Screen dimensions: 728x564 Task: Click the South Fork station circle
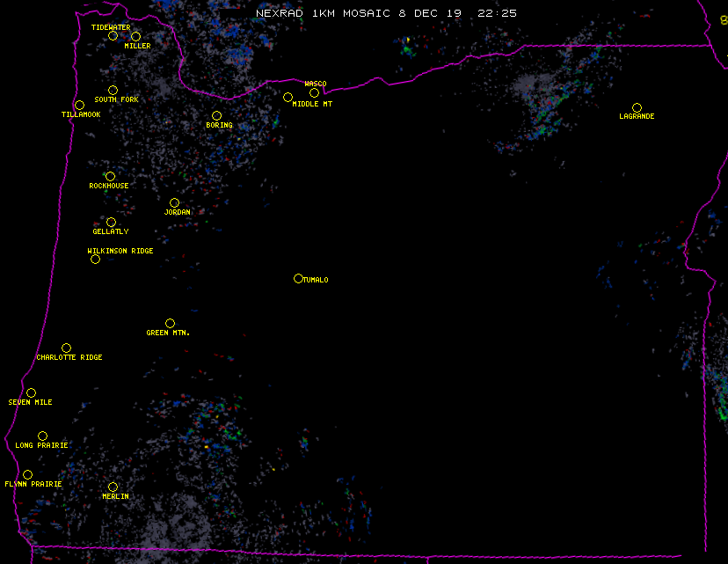click(113, 90)
